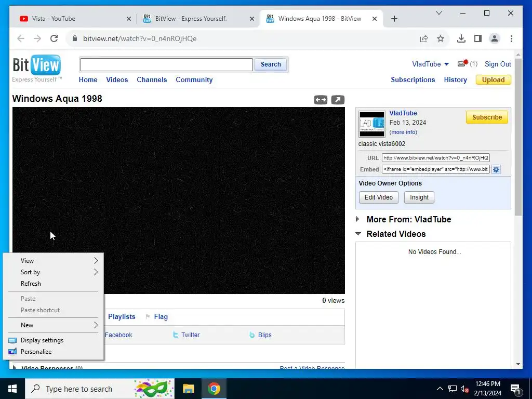Image resolution: width=532 pixels, height=399 pixels.
Task: Open the New submenu
Action: (x=54, y=325)
